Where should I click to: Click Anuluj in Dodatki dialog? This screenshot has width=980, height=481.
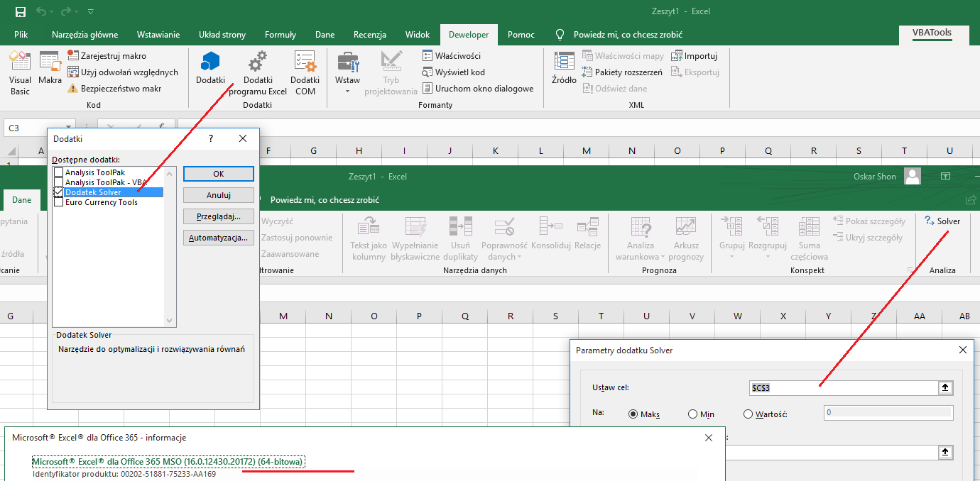(x=218, y=195)
